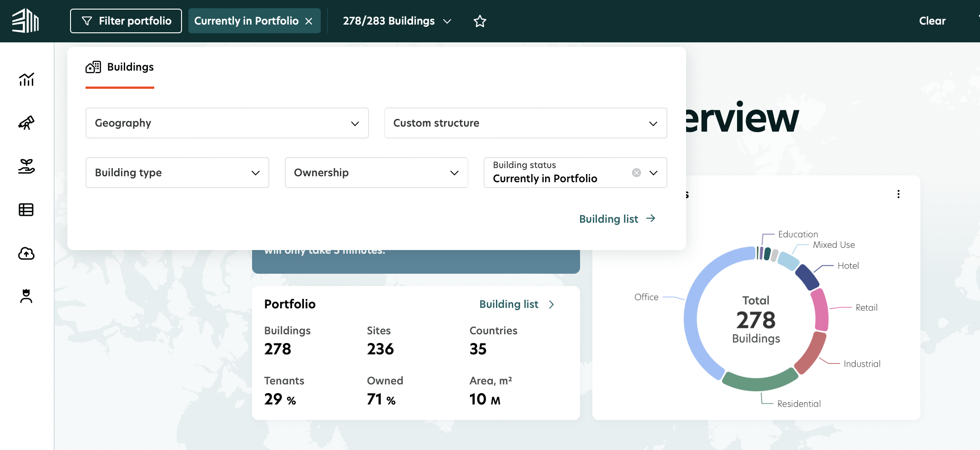Click the Clear button in top bar
Screen dimensions: 980x450
[x=932, y=21]
